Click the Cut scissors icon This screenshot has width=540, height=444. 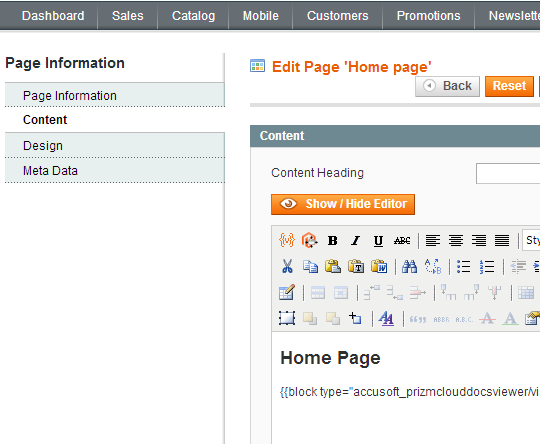[x=287, y=266]
